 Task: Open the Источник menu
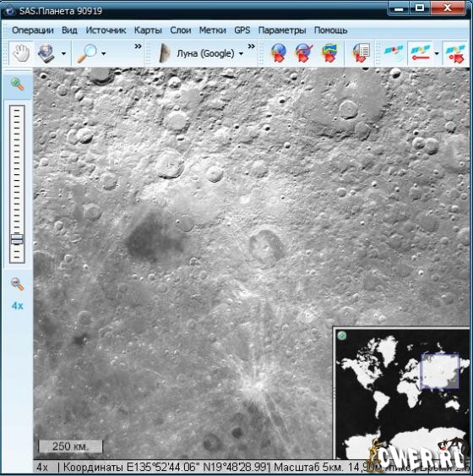[106, 30]
